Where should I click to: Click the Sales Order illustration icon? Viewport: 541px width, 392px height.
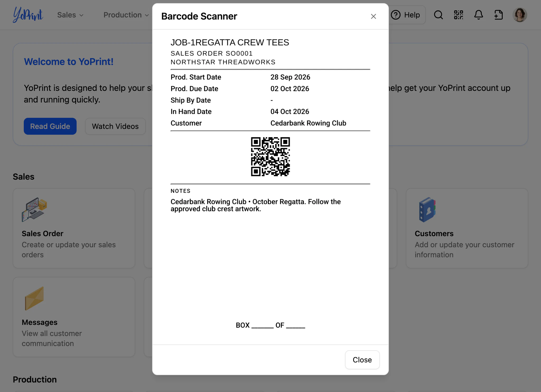[x=34, y=210]
